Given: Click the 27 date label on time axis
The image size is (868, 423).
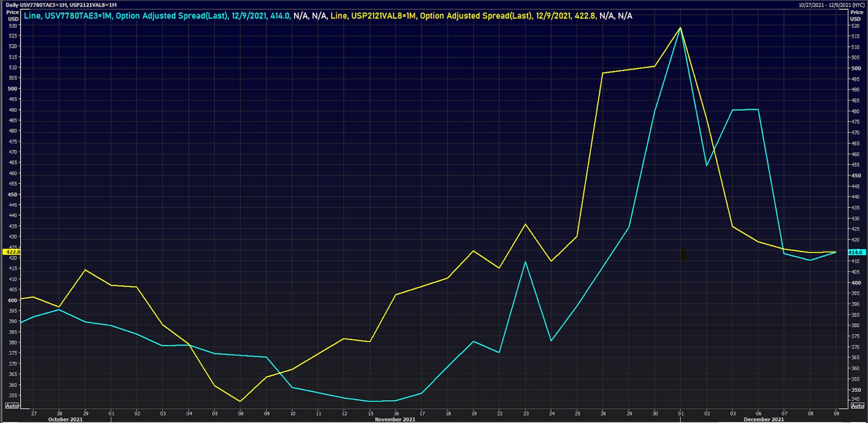Looking at the screenshot, I should click(x=34, y=414).
